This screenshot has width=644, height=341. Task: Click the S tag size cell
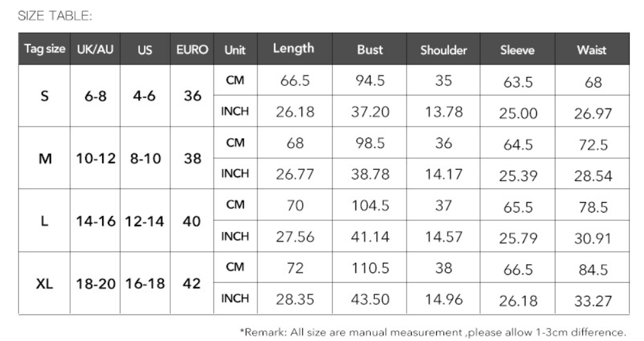coord(45,96)
